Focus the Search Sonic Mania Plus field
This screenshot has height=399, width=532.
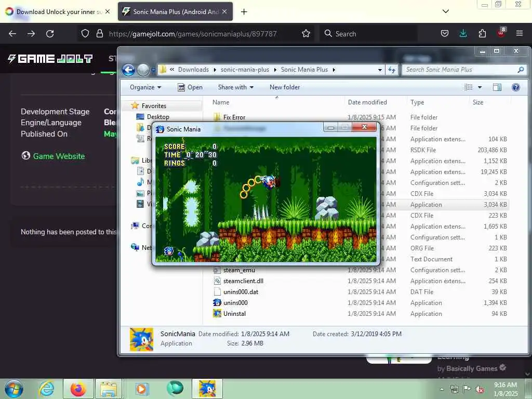tap(464, 70)
